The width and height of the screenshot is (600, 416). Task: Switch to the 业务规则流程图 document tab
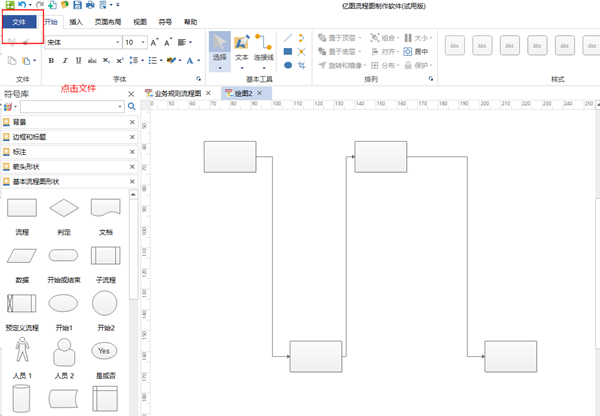coord(176,93)
